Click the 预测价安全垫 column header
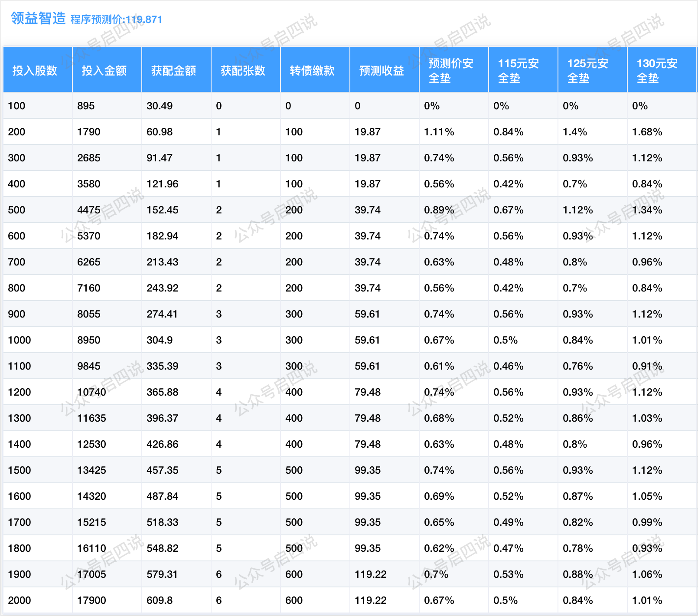 pyautogui.click(x=451, y=70)
